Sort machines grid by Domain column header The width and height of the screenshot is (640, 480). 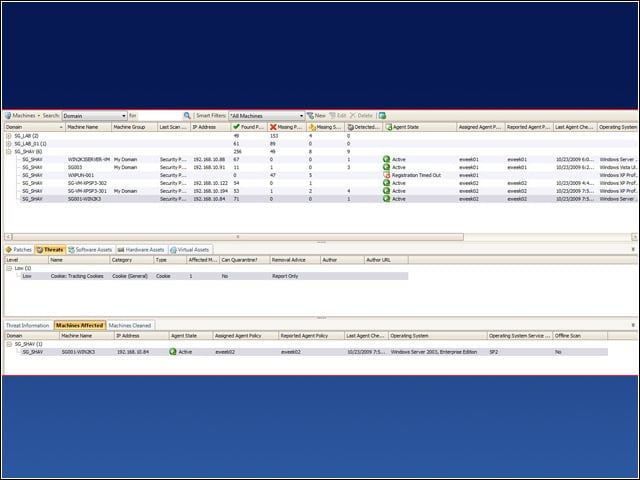pyautogui.click(x=35, y=127)
